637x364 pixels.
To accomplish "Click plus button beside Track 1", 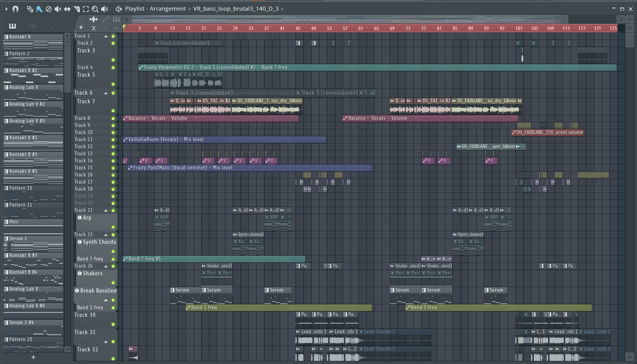I will pos(81,27).
